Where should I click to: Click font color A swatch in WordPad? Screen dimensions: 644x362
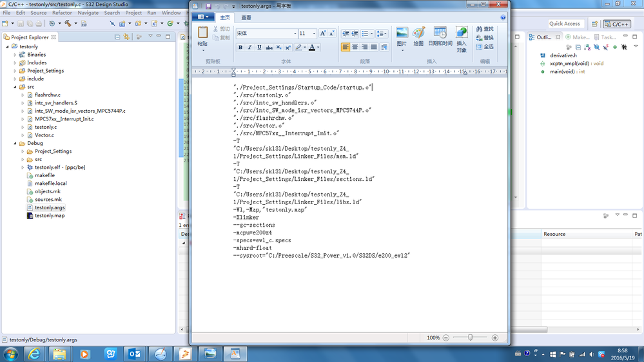click(x=312, y=47)
